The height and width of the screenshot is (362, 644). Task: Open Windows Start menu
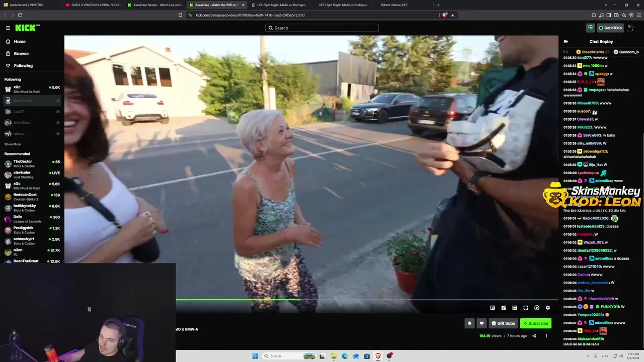tap(255, 356)
